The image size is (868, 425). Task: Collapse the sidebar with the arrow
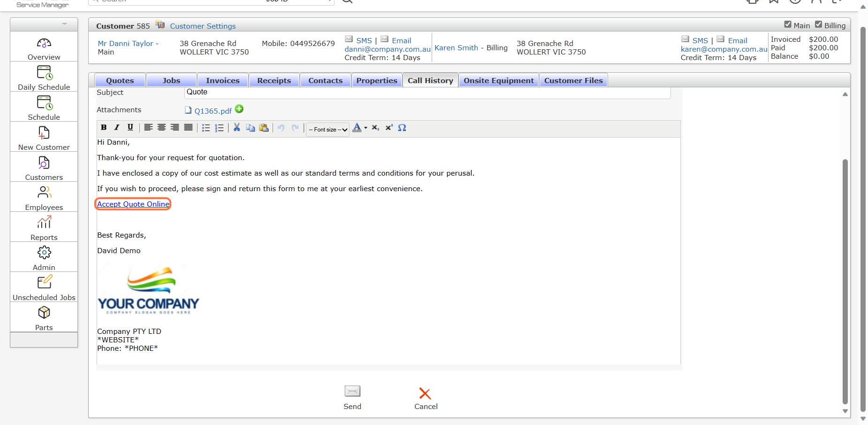64,24
